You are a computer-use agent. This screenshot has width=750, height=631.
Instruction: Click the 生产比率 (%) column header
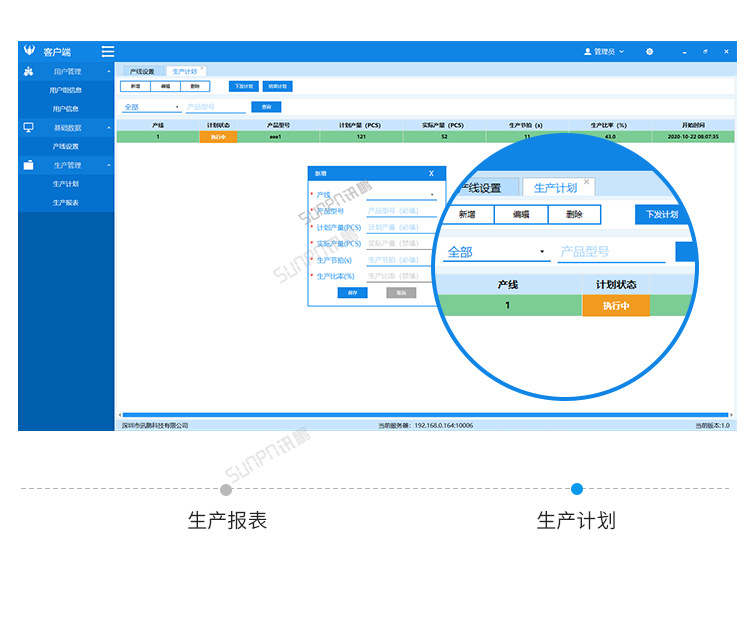(x=609, y=125)
